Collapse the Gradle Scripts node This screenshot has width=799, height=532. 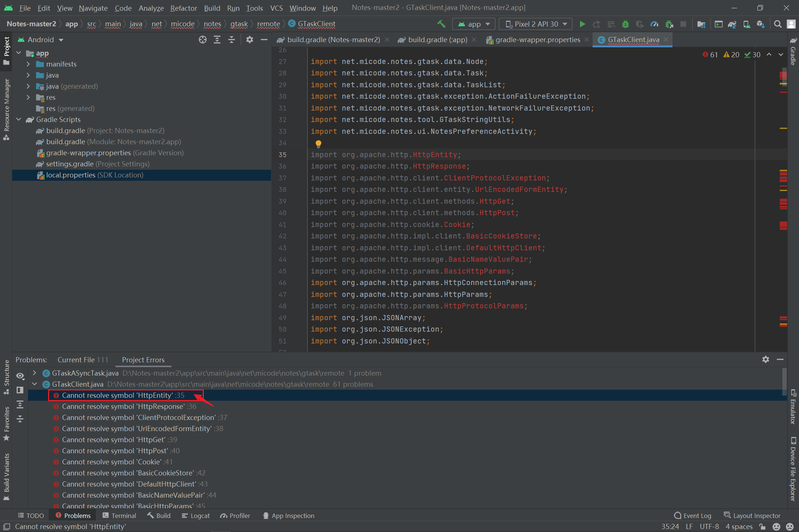click(x=19, y=119)
